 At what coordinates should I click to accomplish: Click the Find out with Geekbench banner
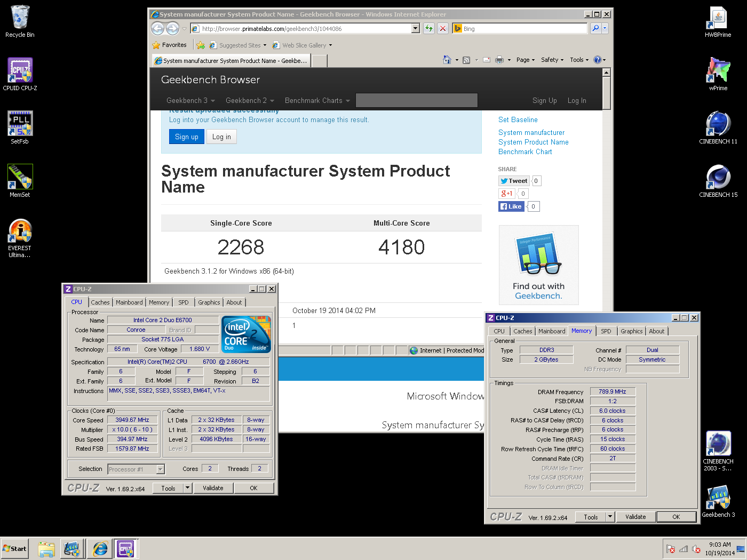click(x=538, y=265)
